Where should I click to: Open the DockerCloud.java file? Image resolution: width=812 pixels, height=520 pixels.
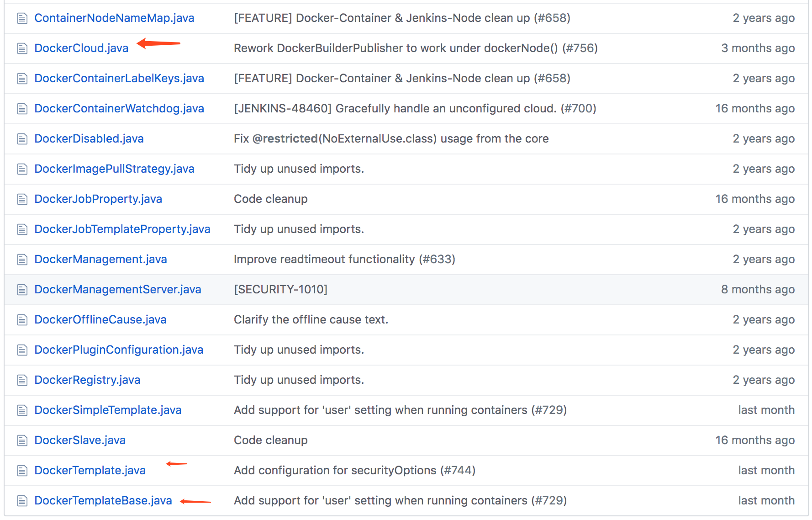[x=81, y=48]
